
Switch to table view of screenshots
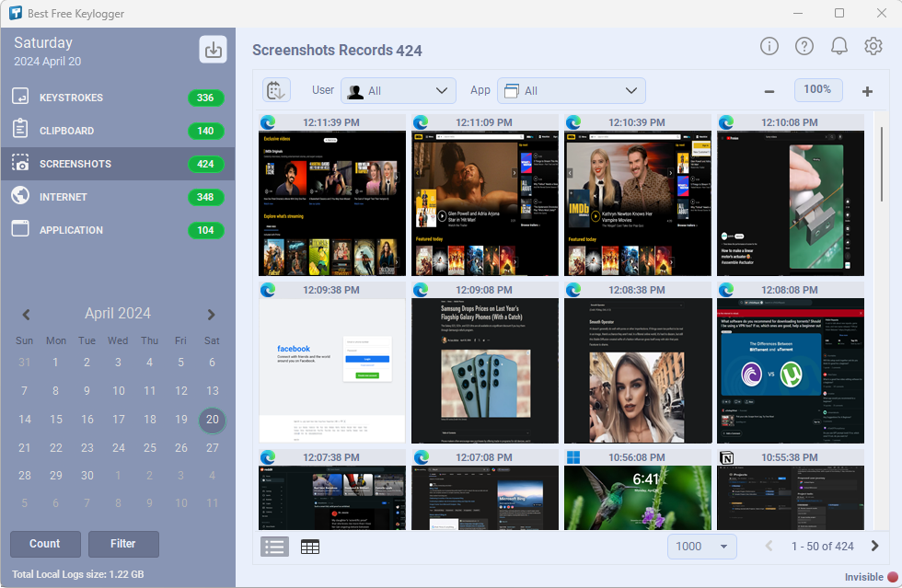pos(310,546)
